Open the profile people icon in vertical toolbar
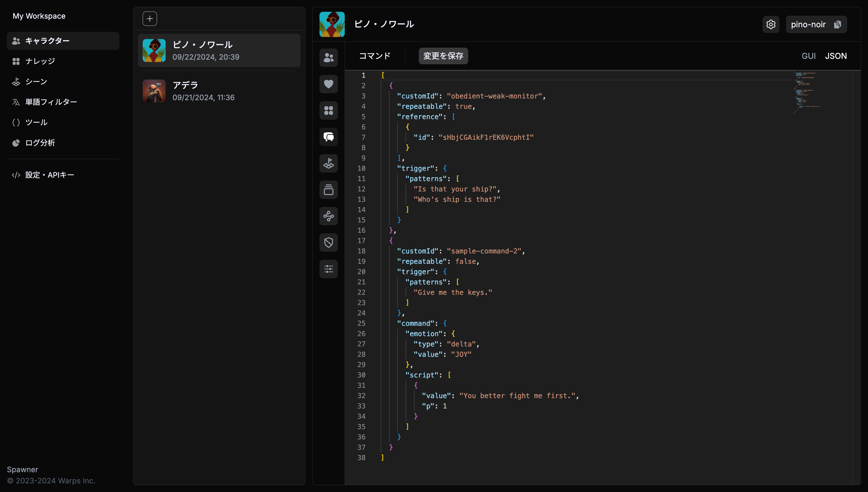 [x=328, y=58]
